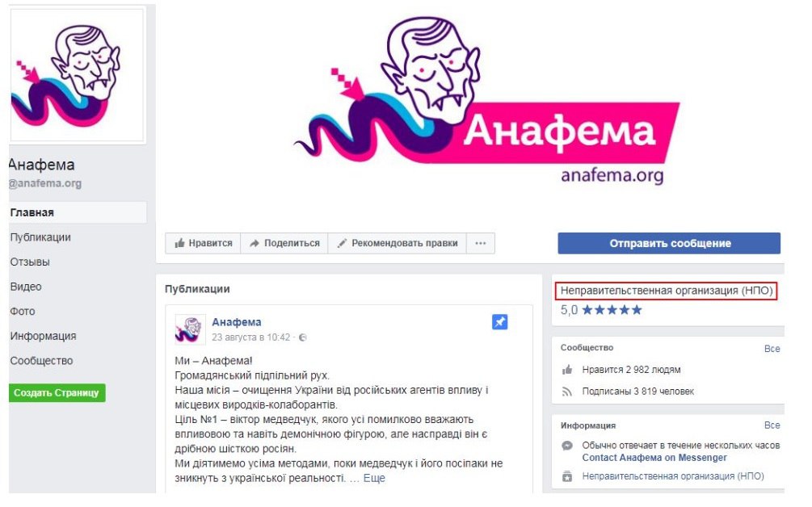This screenshot has width=812, height=507.
Task: Expand the post text with Еще
Action: point(374,478)
